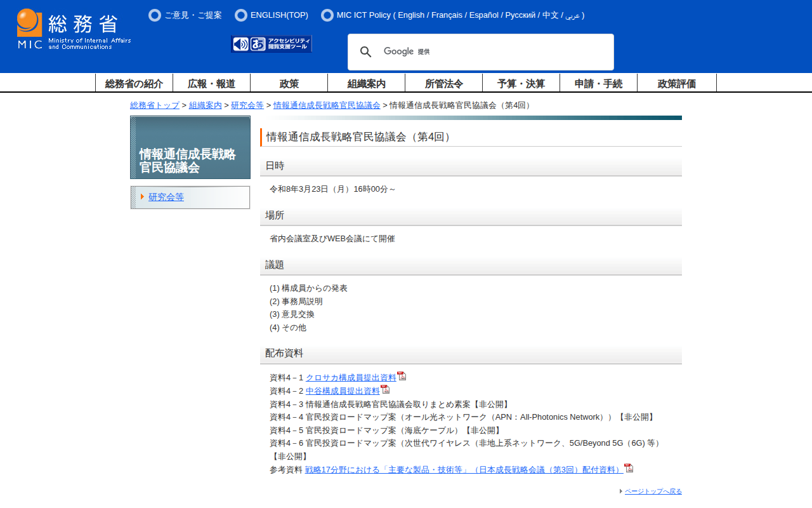Click PDF icon beside 戦略17分野 reference link
The height and width of the screenshot is (508, 812).
point(629,468)
